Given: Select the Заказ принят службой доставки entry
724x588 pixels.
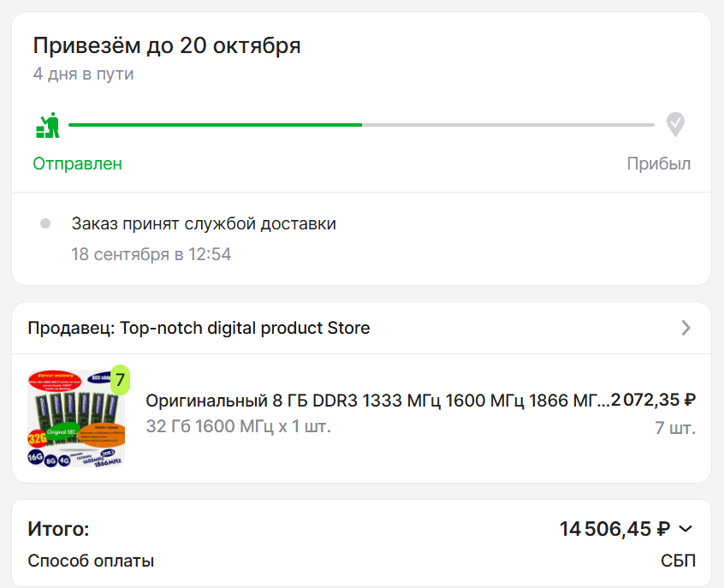Looking at the screenshot, I should pyautogui.click(x=204, y=224).
